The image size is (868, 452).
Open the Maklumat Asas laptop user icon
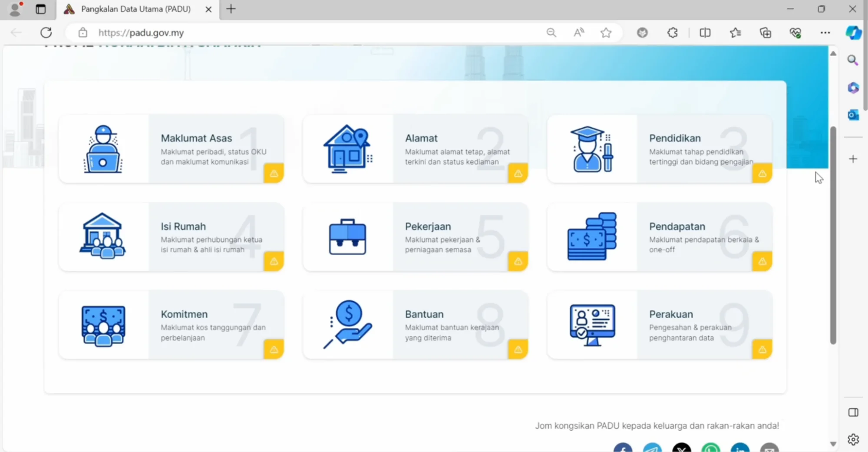coord(103,149)
